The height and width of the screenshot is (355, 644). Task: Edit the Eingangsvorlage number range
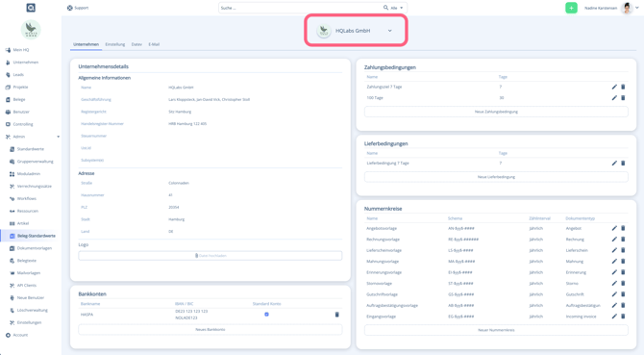pos(614,317)
